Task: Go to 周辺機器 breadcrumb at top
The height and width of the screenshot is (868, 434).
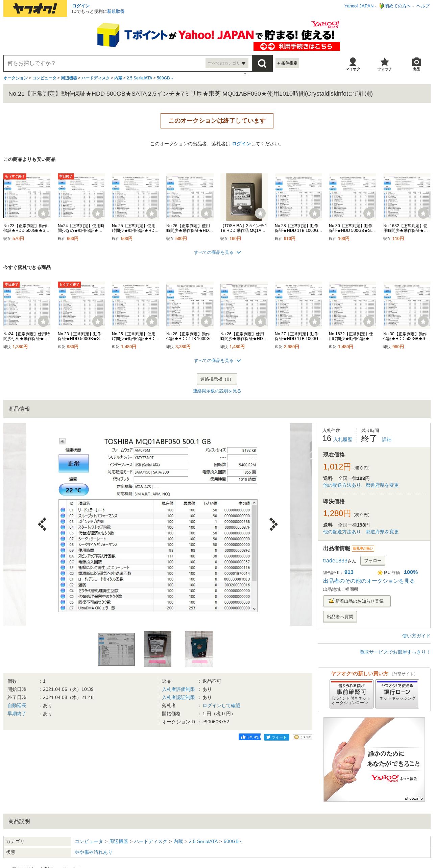Action: (x=69, y=78)
